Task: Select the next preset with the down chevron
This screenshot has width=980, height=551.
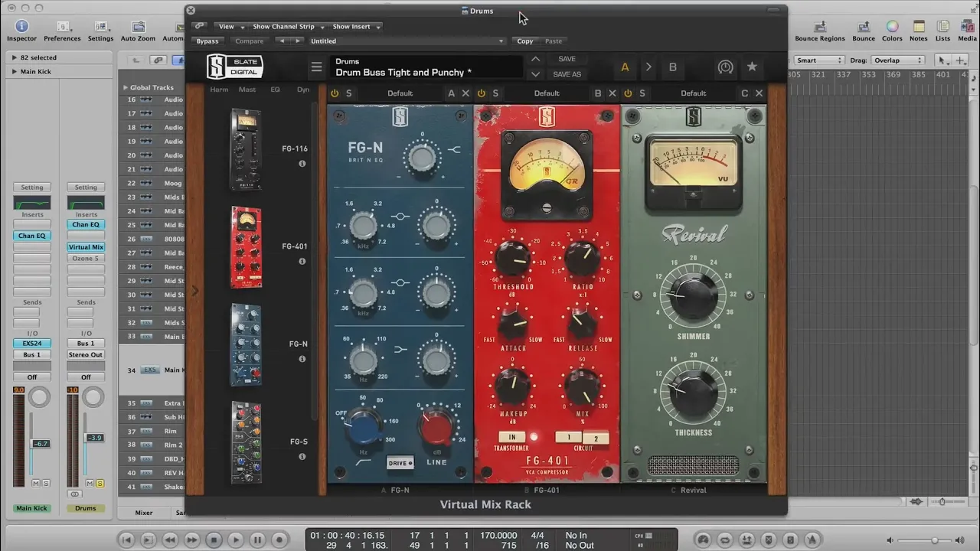Action: point(535,74)
